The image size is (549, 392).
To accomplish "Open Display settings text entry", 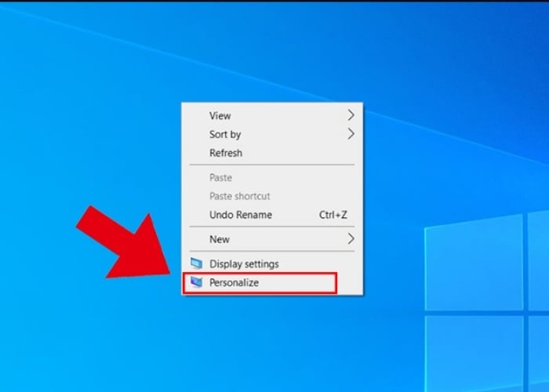I will click(x=244, y=264).
